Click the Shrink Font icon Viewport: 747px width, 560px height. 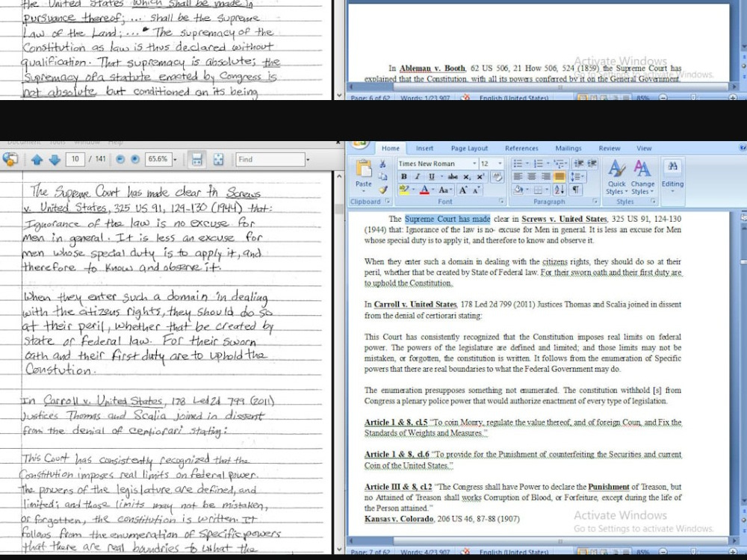point(476,190)
